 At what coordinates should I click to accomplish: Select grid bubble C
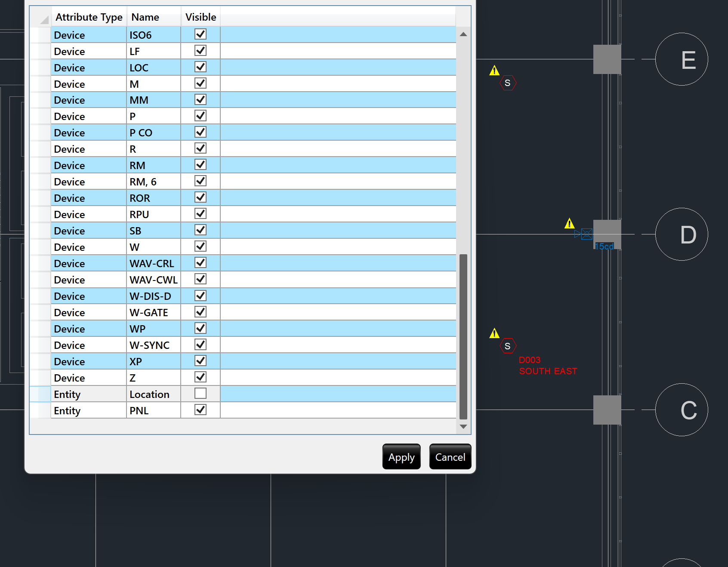[682, 410]
